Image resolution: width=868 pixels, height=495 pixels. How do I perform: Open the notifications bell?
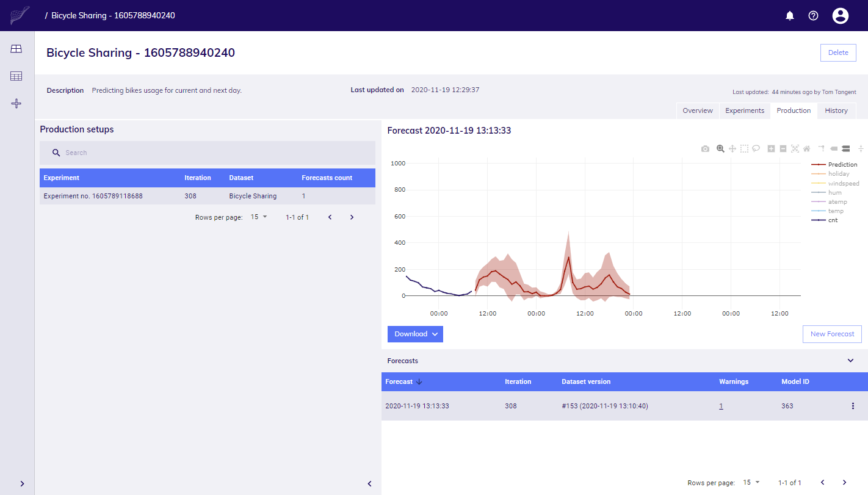(x=789, y=16)
